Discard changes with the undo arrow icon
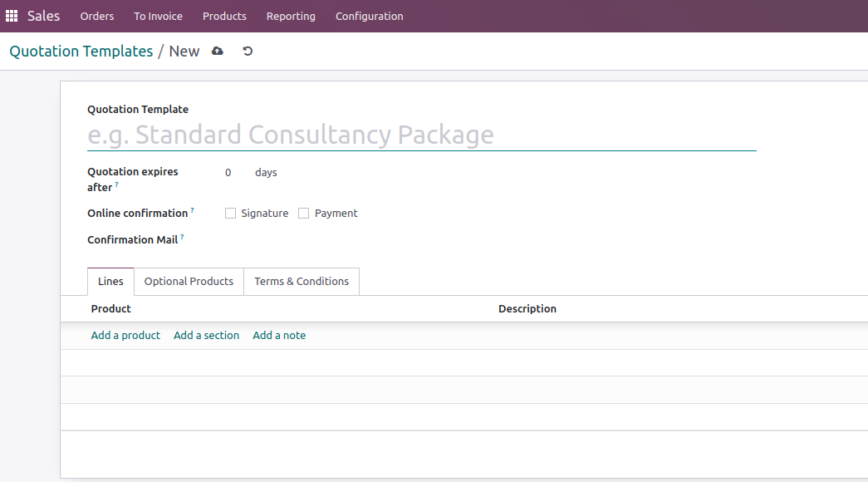Screen dimensions: 868x482 tap(248, 52)
